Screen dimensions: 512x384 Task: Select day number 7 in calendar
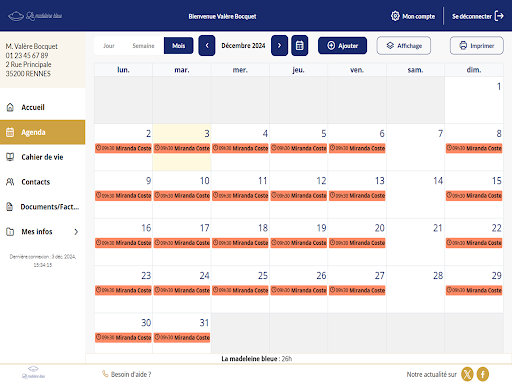click(440, 134)
